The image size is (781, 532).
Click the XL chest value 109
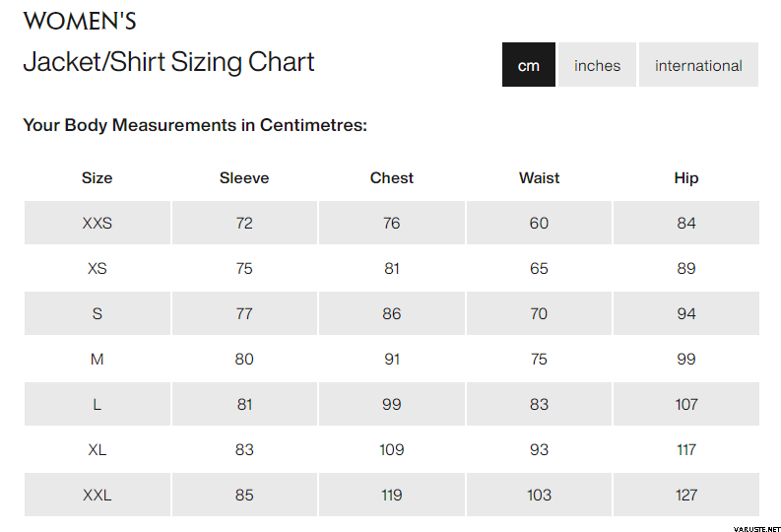point(392,450)
